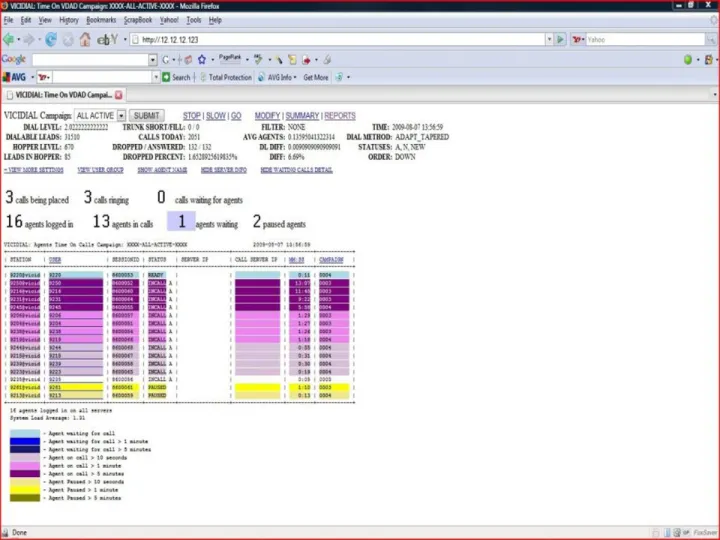Click the STOP refresh link
The height and width of the screenshot is (540, 720).
coord(191,116)
